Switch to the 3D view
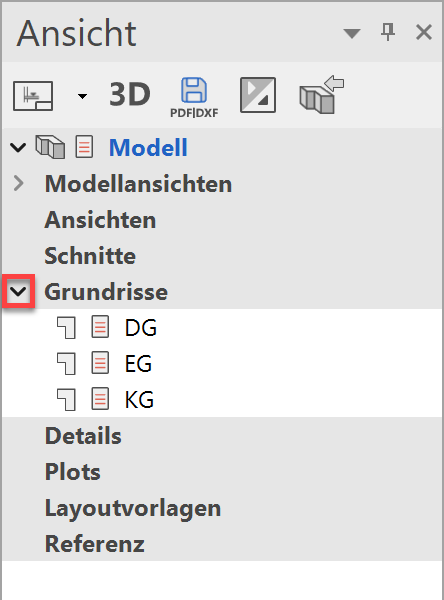The height and width of the screenshot is (600, 444). click(x=130, y=95)
